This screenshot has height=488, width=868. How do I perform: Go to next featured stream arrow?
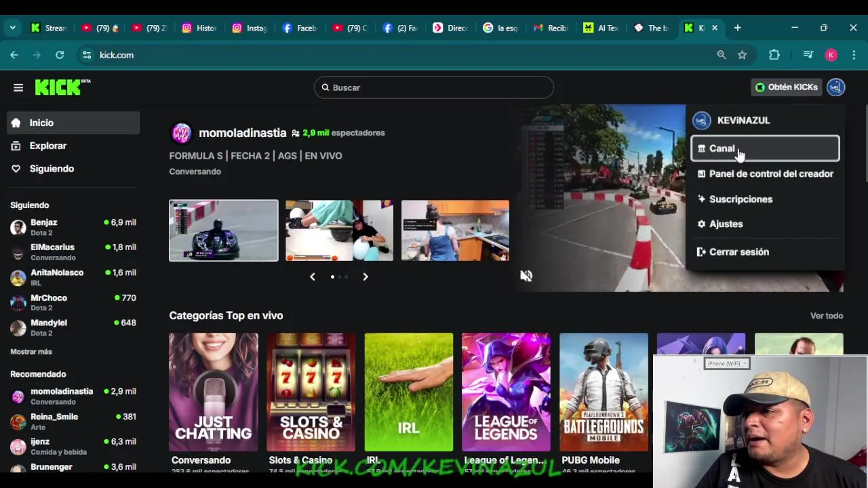pyautogui.click(x=366, y=277)
